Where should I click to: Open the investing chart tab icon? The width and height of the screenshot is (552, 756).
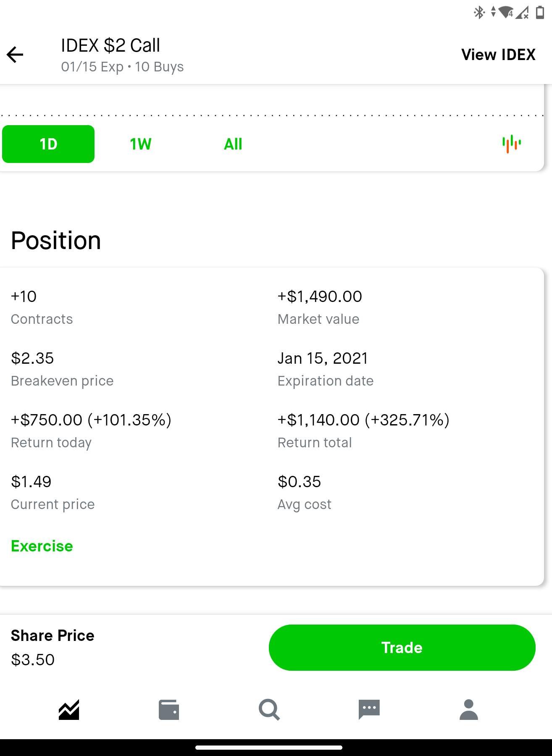coord(69,710)
